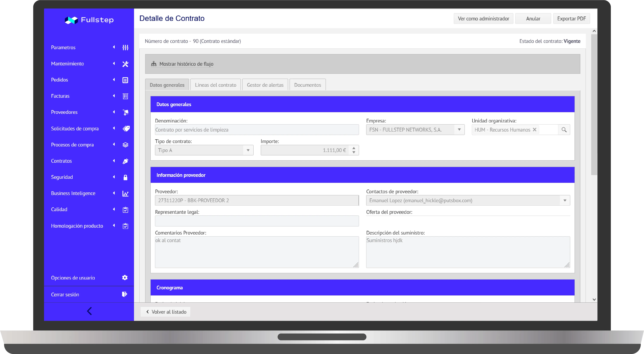Switch to Líneas del contrato tab
The width and height of the screenshot is (644, 354).
pyautogui.click(x=216, y=85)
